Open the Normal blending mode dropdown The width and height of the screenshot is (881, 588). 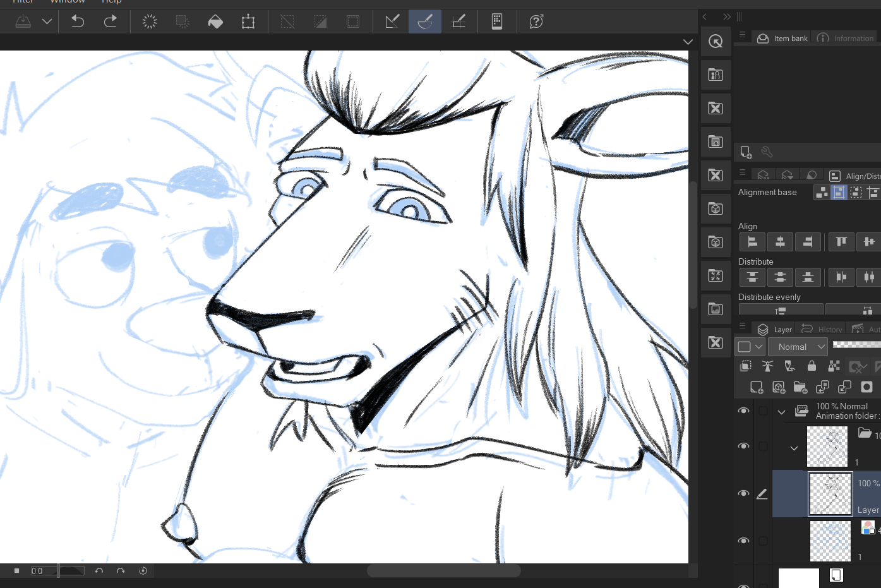click(x=798, y=347)
